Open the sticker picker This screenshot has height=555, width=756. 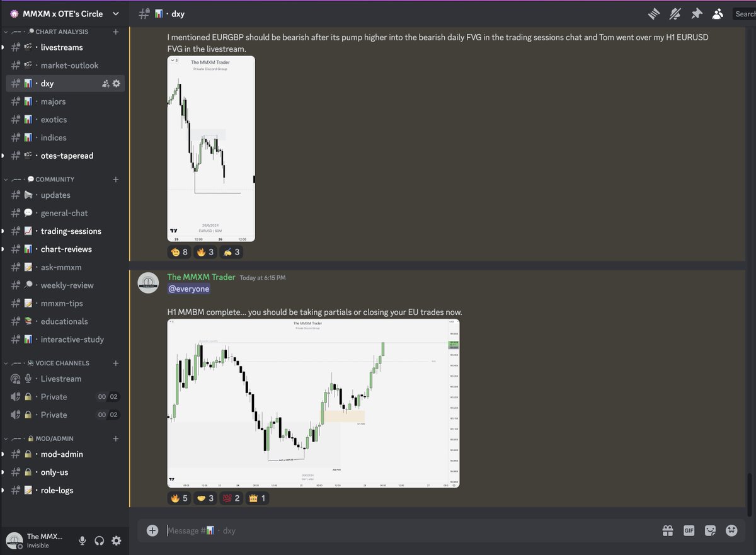coord(710,530)
